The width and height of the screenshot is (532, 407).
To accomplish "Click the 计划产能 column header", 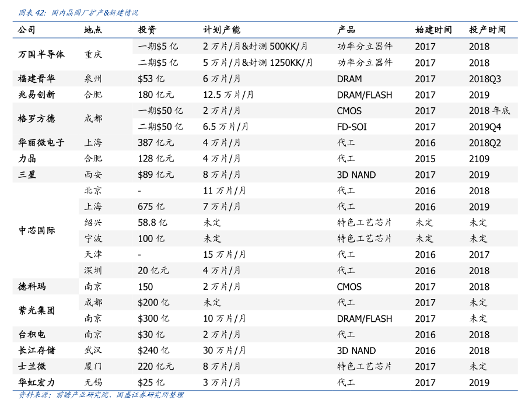I will 222,30.
